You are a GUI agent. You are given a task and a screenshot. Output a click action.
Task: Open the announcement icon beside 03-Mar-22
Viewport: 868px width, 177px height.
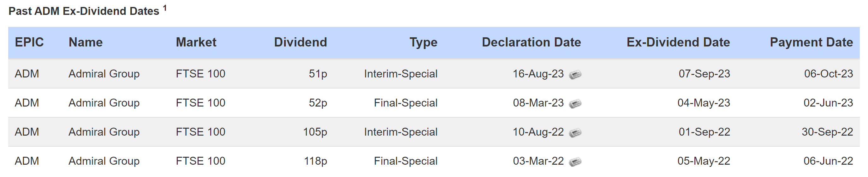pos(575,162)
